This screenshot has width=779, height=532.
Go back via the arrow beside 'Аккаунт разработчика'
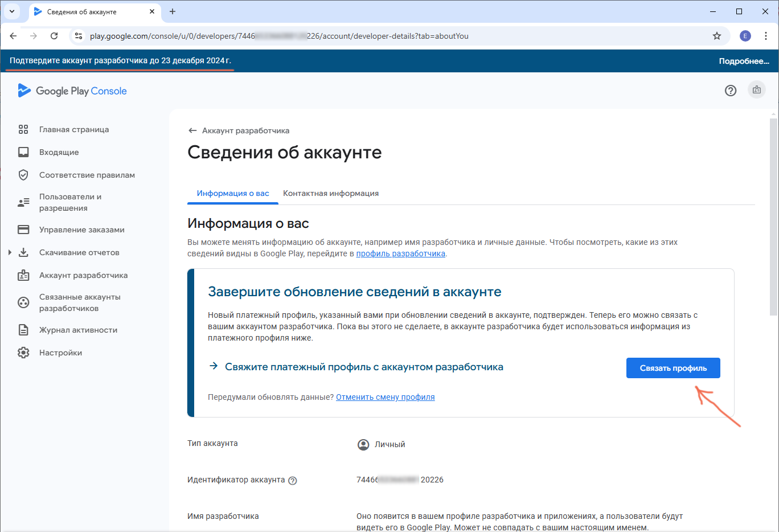coord(192,130)
